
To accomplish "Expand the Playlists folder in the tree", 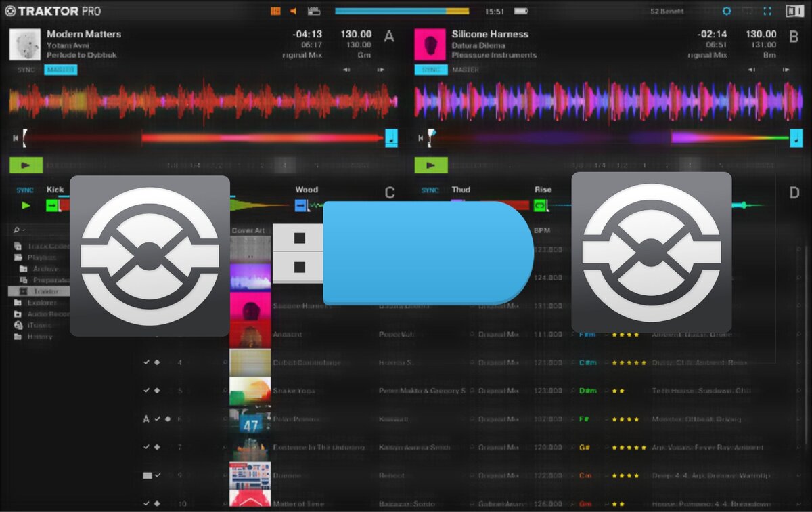I will [41, 257].
